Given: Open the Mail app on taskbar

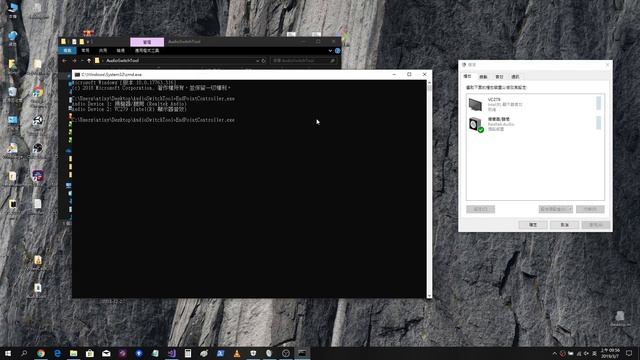Looking at the screenshot, I should pyautogui.click(x=106, y=353).
